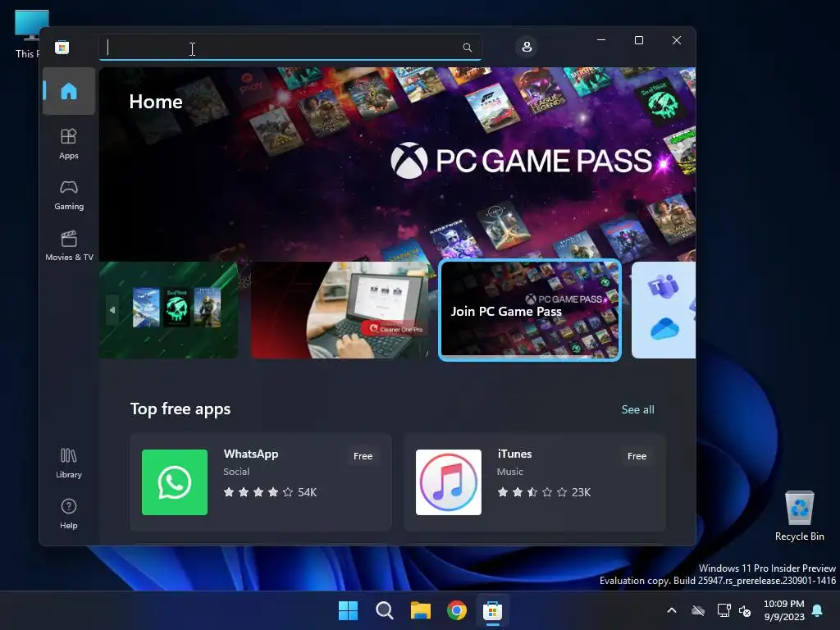Expand hidden system tray icons chevron

[672, 610]
